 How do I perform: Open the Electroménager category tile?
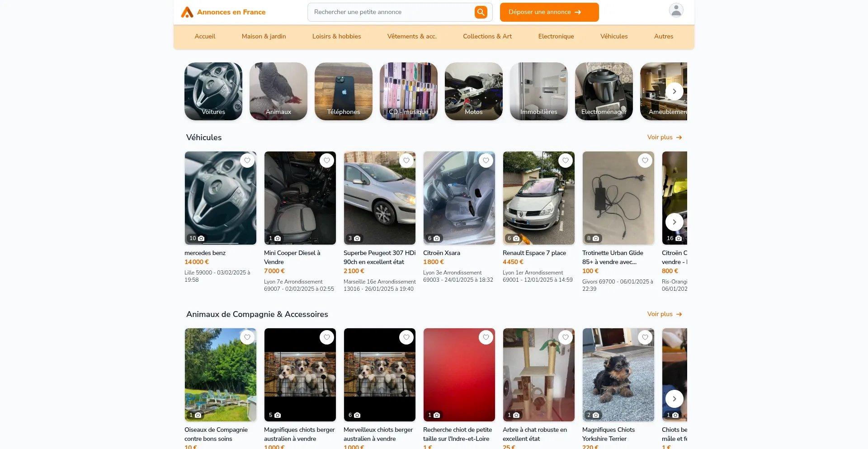(x=604, y=91)
